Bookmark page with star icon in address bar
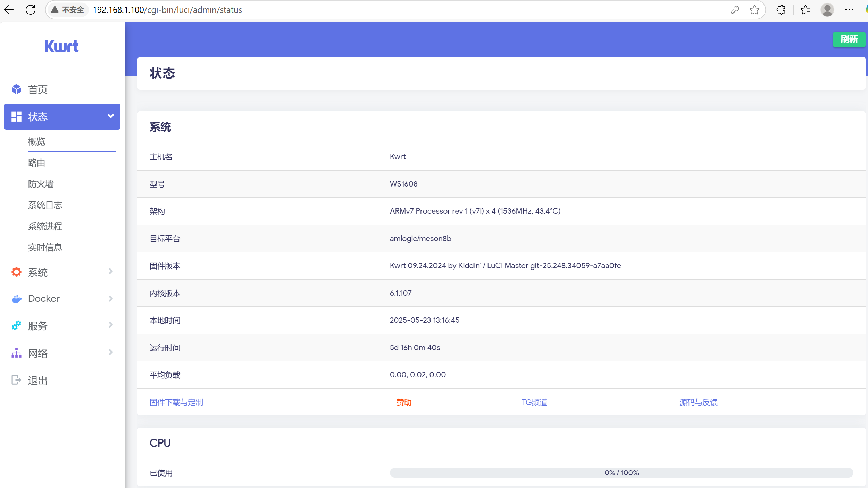The image size is (868, 488). pyautogui.click(x=754, y=10)
